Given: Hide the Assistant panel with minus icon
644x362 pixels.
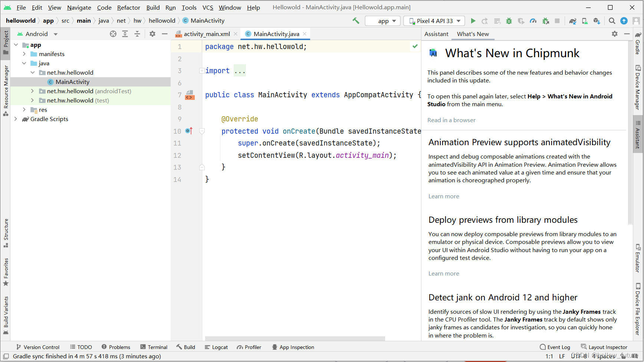Looking at the screenshot, I should [627, 34].
